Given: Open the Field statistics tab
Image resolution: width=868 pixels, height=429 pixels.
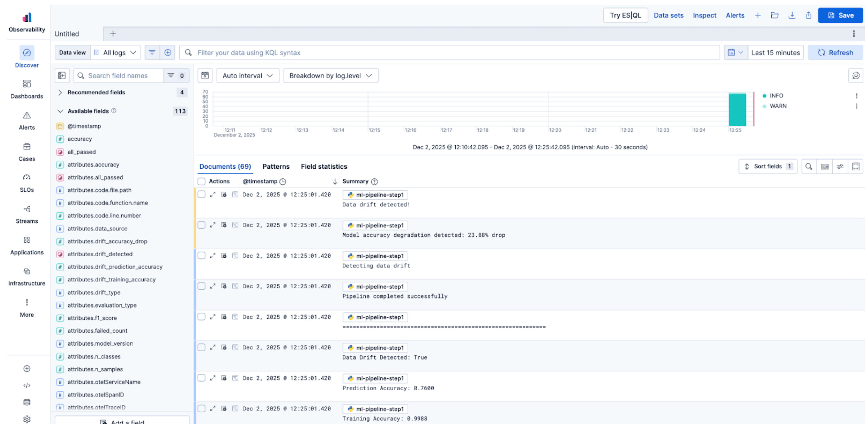Looking at the screenshot, I should [x=324, y=166].
